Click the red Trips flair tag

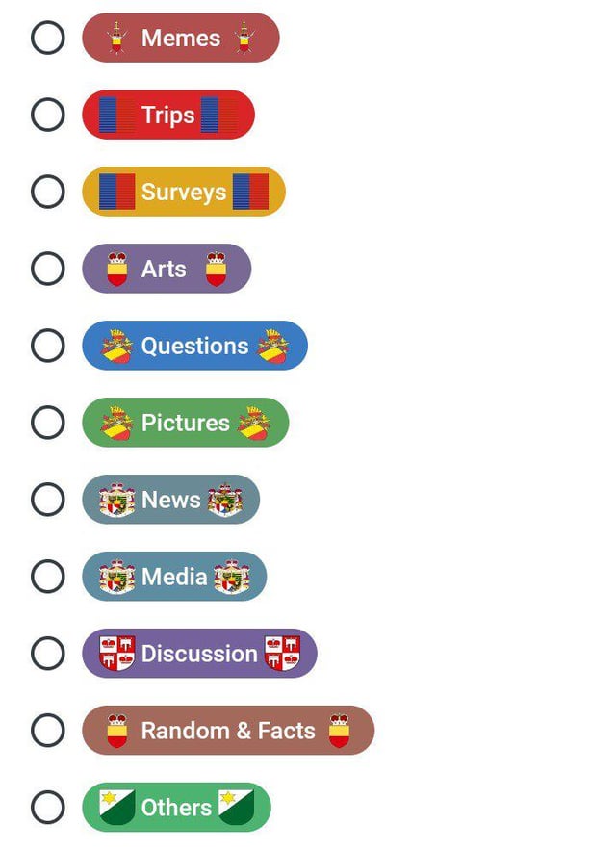pos(168,115)
